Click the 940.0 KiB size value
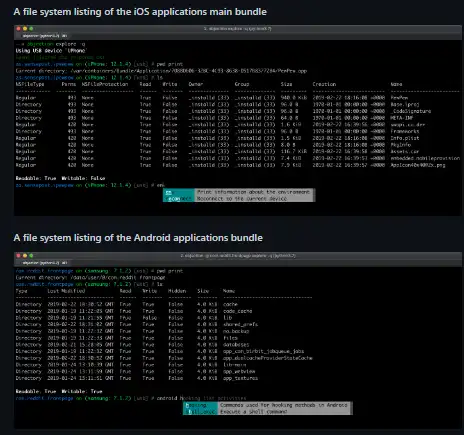This screenshot has width=464, height=435. click(x=294, y=98)
